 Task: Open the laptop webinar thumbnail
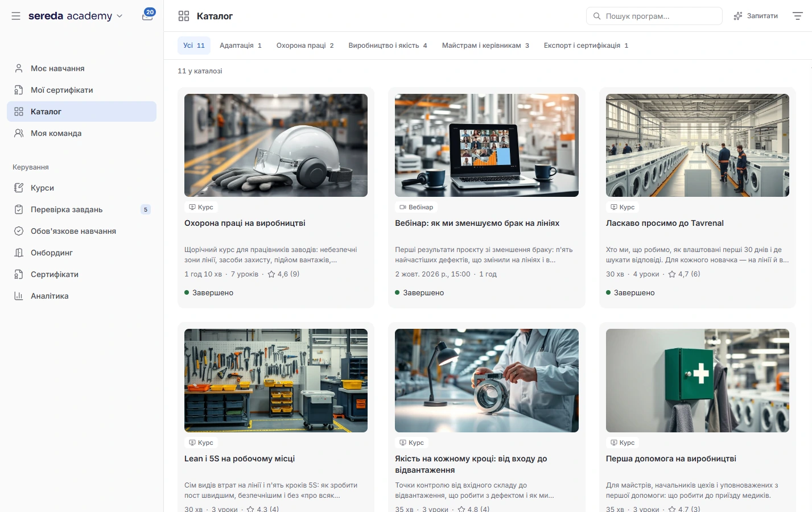(487, 146)
